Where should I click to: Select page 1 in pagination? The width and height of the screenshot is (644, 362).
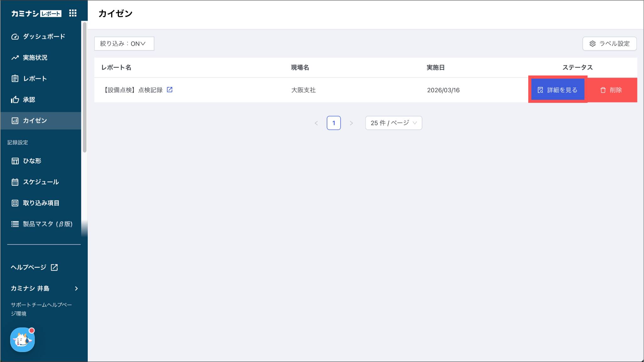click(x=334, y=123)
